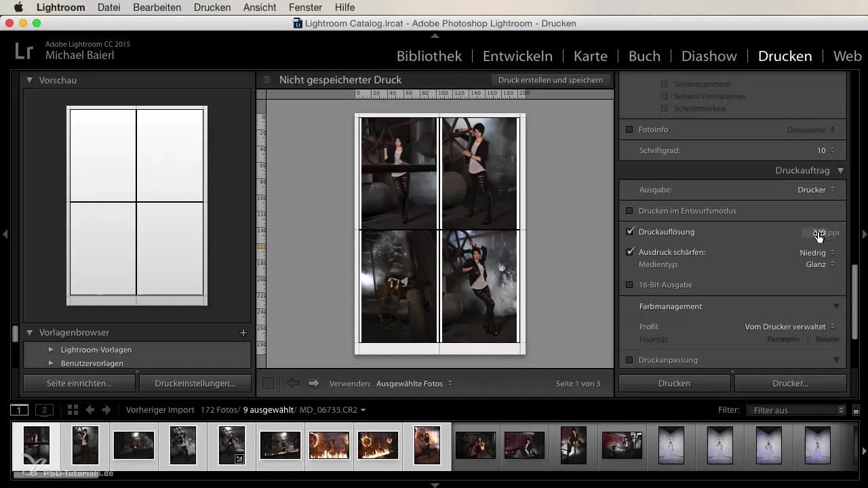Enable the Seitennummern checkbox
The width and height of the screenshot is (868, 488).
(665, 84)
